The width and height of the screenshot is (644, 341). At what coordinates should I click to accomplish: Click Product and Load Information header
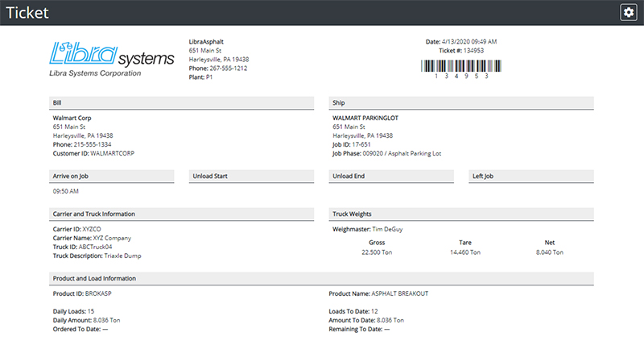(321, 278)
